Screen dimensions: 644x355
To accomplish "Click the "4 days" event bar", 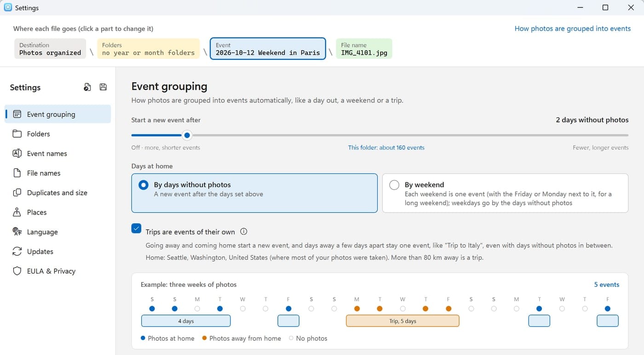I will click(x=186, y=321).
